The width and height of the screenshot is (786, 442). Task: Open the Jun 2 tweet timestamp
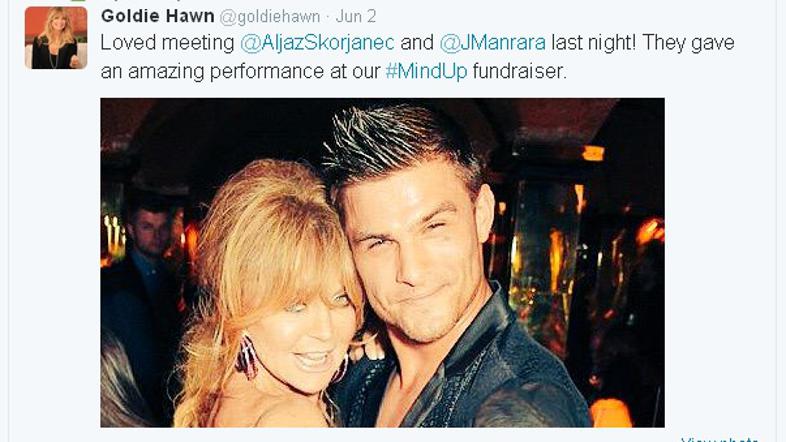pos(356,17)
